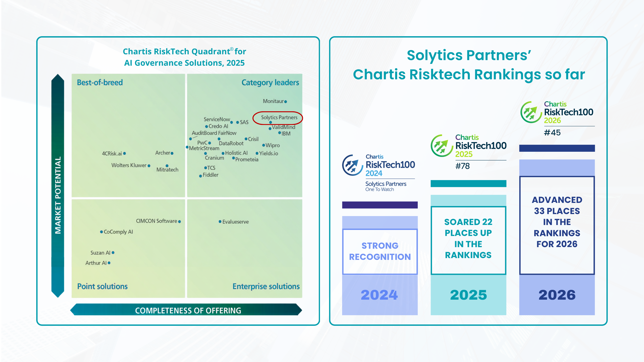Click the Point solutions quadrant label

coord(102,286)
